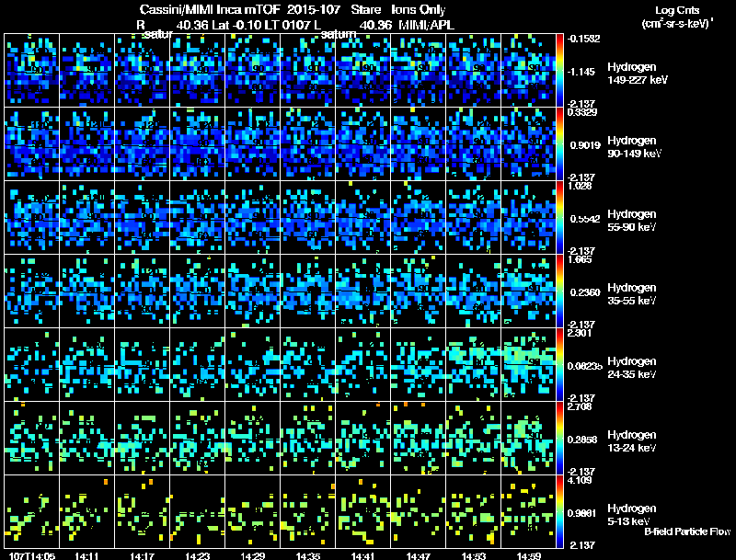Select the 'Hydrogen 35-55 keV' row label
Viewport: 736px width, 560px height.
point(632,293)
